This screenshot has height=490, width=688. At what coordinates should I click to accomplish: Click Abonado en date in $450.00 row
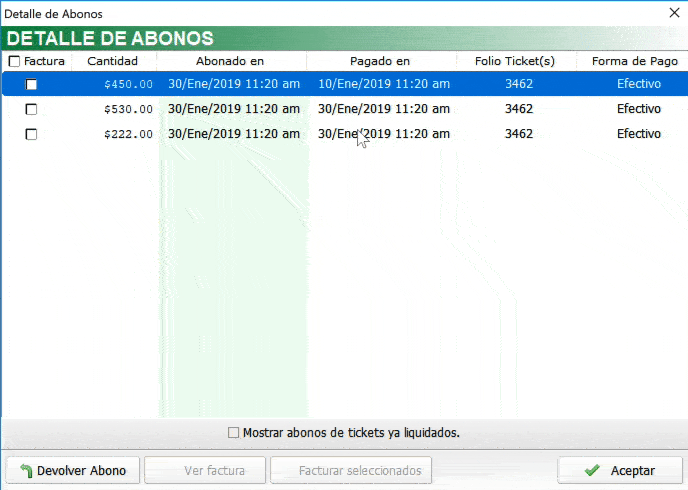[x=234, y=84]
